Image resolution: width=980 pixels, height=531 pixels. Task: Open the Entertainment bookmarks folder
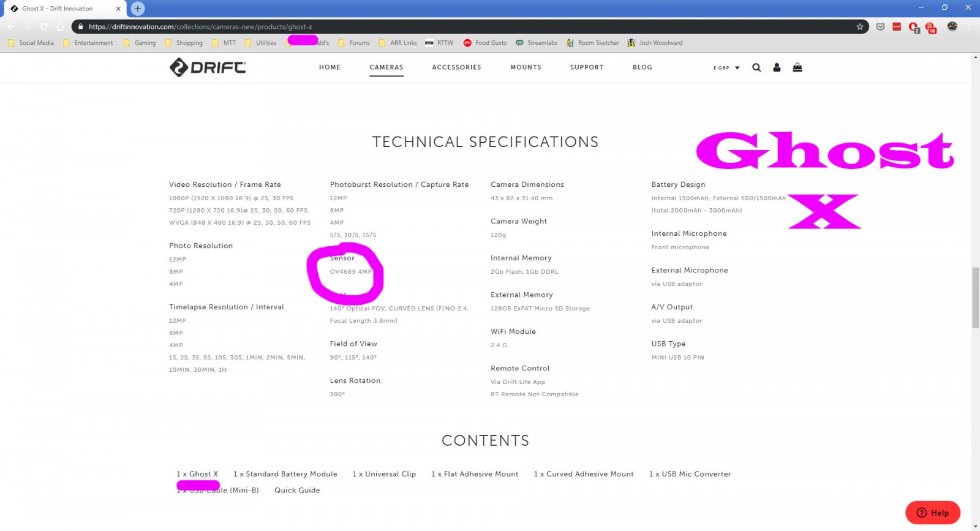[x=88, y=43]
